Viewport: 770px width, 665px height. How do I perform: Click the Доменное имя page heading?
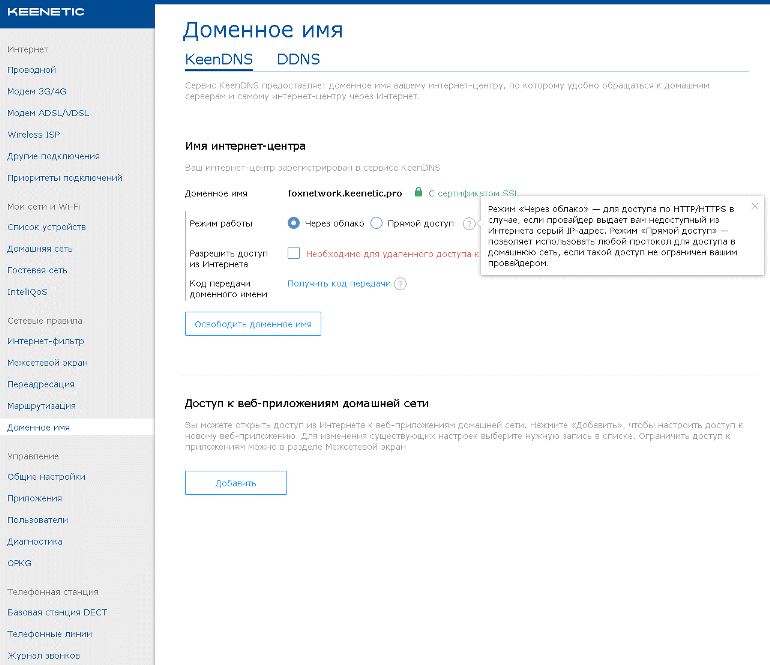tap(263, 30)
